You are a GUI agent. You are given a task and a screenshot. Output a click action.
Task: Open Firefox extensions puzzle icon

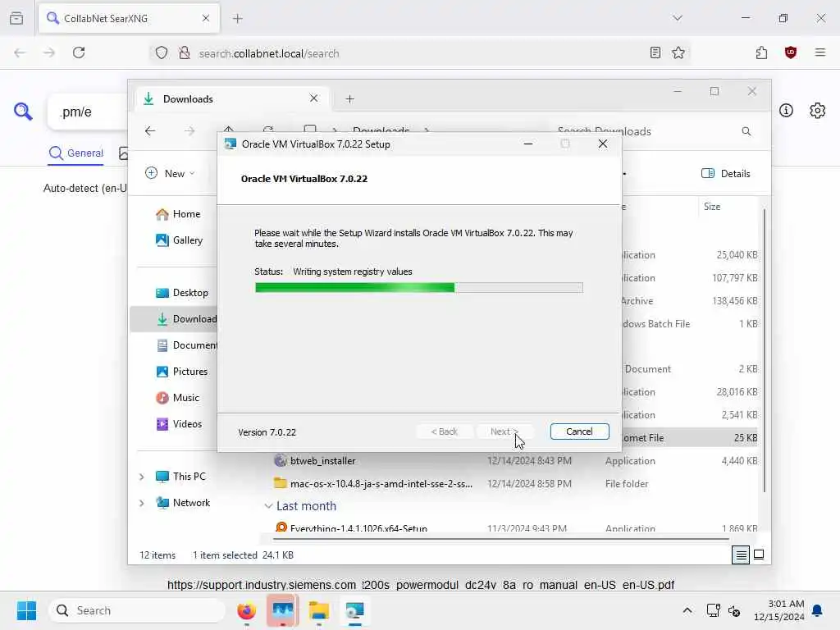761,52
